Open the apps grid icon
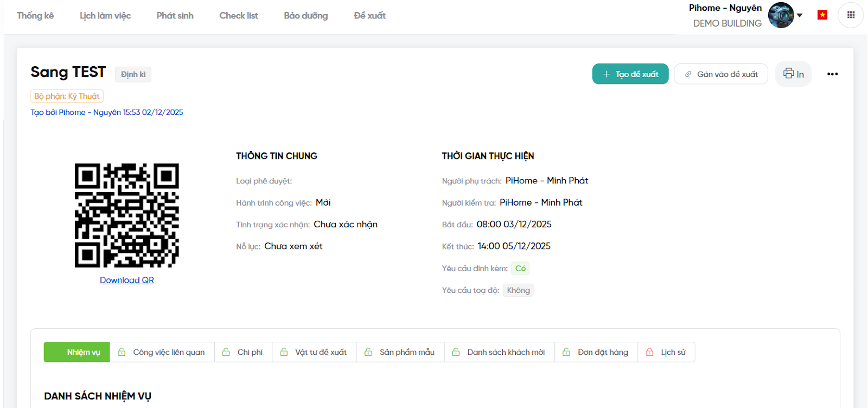Viewport: 868px width, 408px height. pyautogui.click(x=851, y=15)
